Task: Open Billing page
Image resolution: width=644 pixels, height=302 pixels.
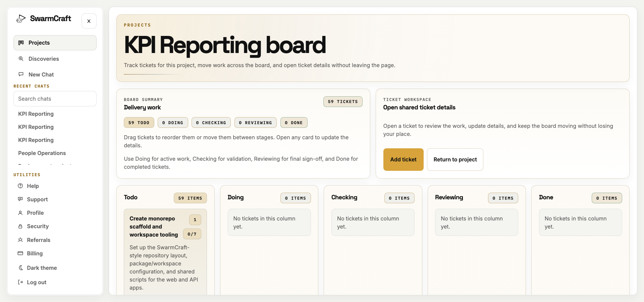Action: pyautogui.click(x=55, y=253)
